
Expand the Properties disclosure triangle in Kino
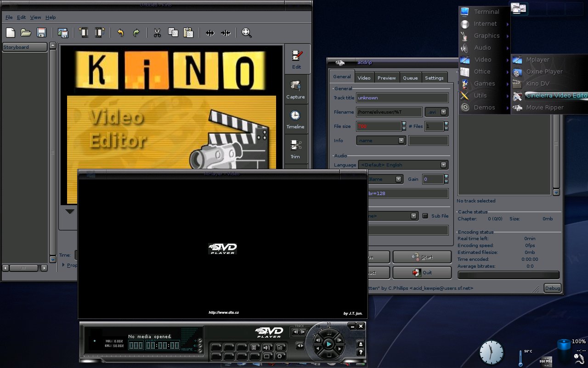click(x=64, y=265)
